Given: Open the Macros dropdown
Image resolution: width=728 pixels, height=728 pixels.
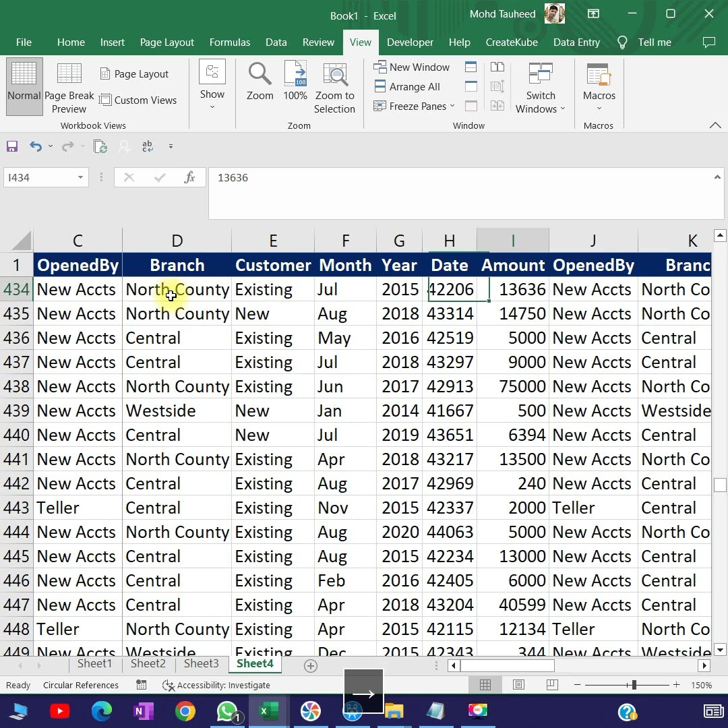Looking at the screenshot, I should pos(599,87).
